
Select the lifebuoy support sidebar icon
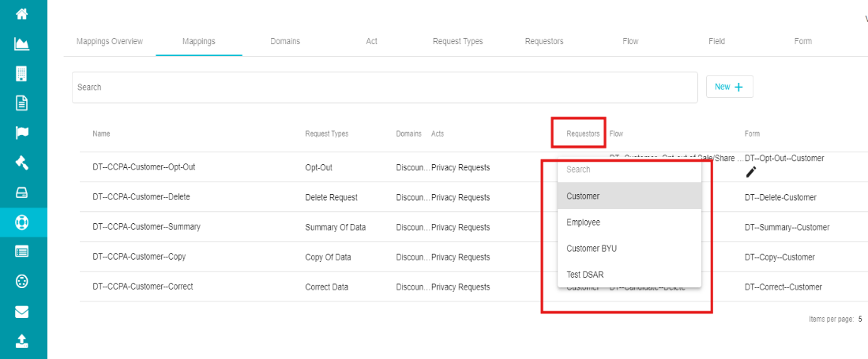[x=21, y=223]
